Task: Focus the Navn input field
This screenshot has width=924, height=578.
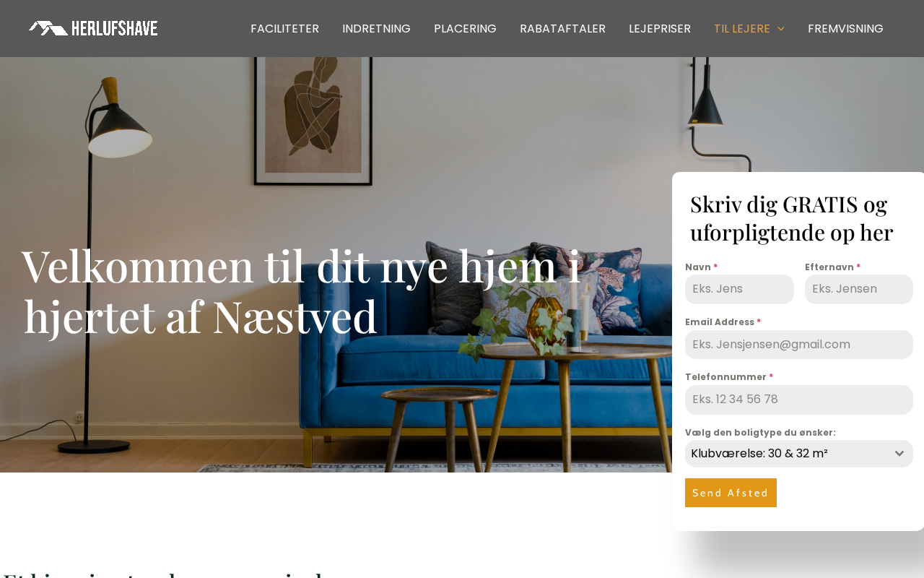Action: pos(739,289)
